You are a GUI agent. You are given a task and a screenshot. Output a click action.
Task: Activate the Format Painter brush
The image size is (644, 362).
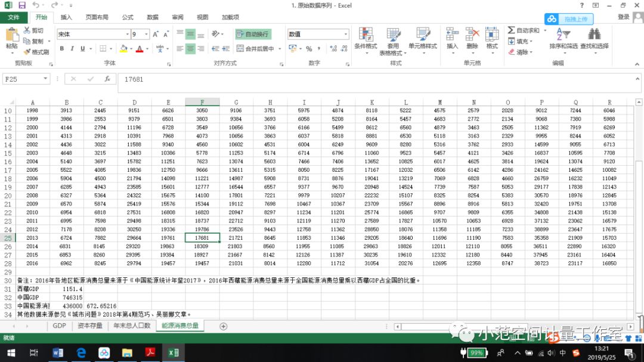pyautogui.click(x=36, y=52)
